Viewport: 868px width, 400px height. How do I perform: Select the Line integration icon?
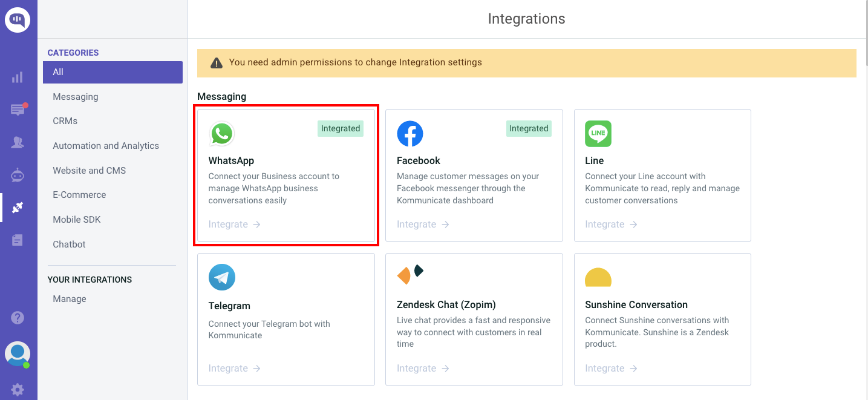coord(598,134)
